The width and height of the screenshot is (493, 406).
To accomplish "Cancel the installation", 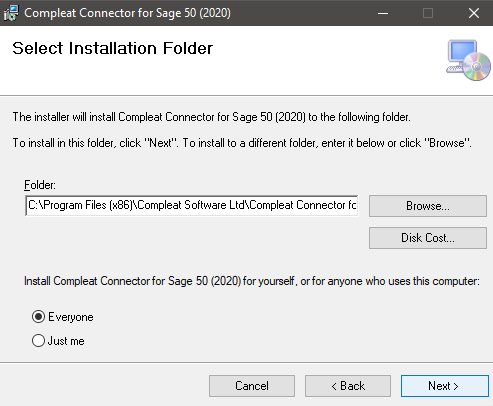I will (252, 386).
